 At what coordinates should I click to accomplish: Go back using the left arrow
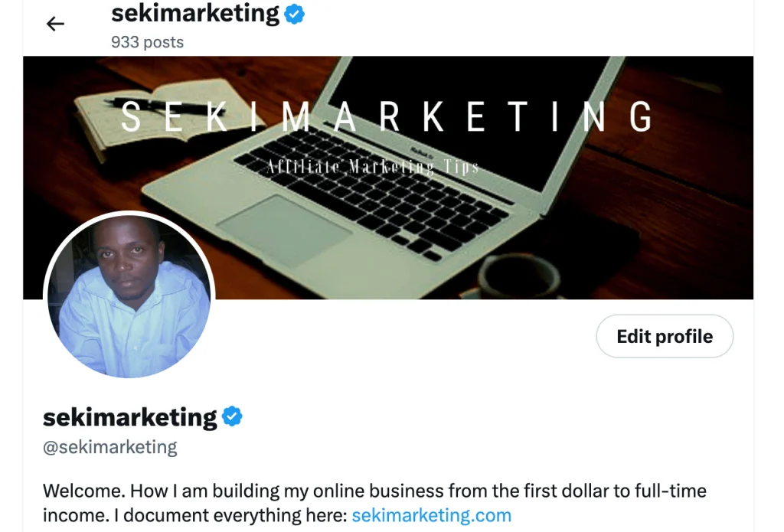(x=55, y=24)
